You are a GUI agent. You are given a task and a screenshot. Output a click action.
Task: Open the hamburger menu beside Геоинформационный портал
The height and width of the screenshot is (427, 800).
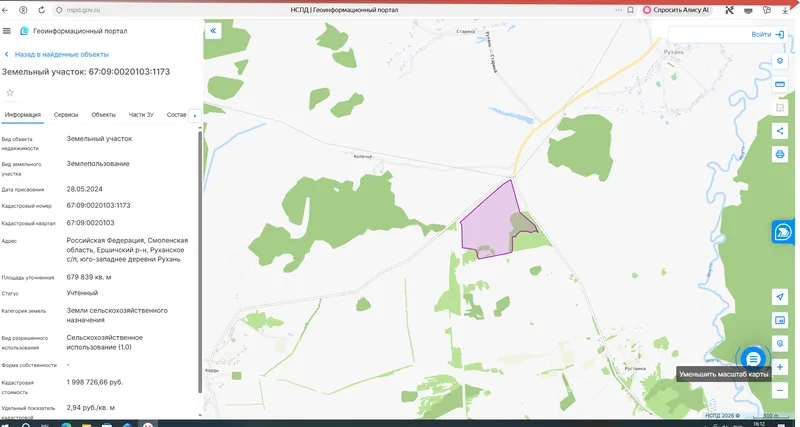(7, 31)
